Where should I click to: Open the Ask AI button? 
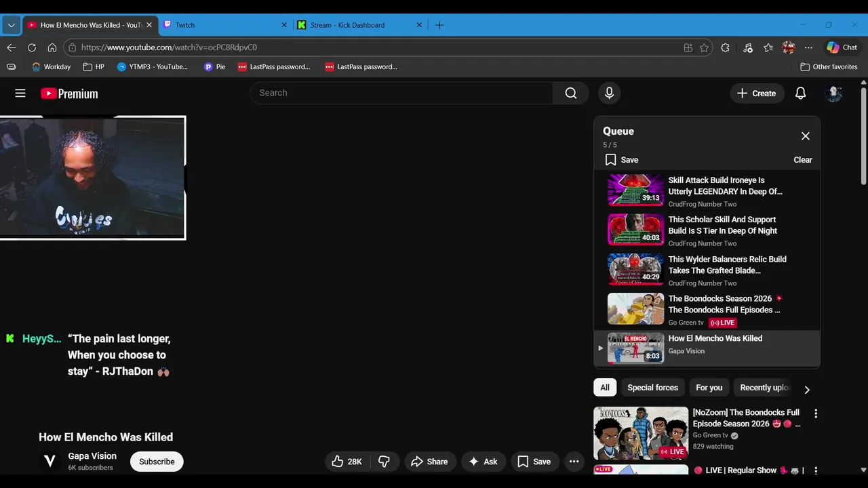tap(483, 462)
